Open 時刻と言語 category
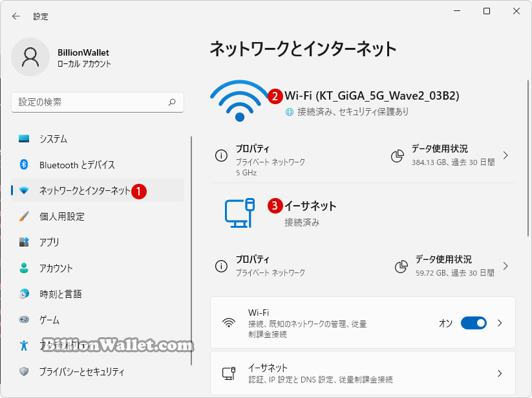Image resolution: width=532 pixels, height=398 pixels. [x=98, y=294]
